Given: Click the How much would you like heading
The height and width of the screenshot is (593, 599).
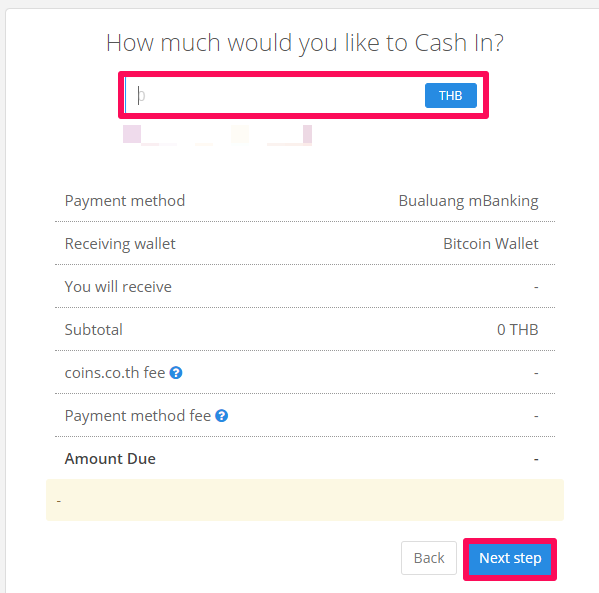Looking at the screenshot, I should [305, 43].
